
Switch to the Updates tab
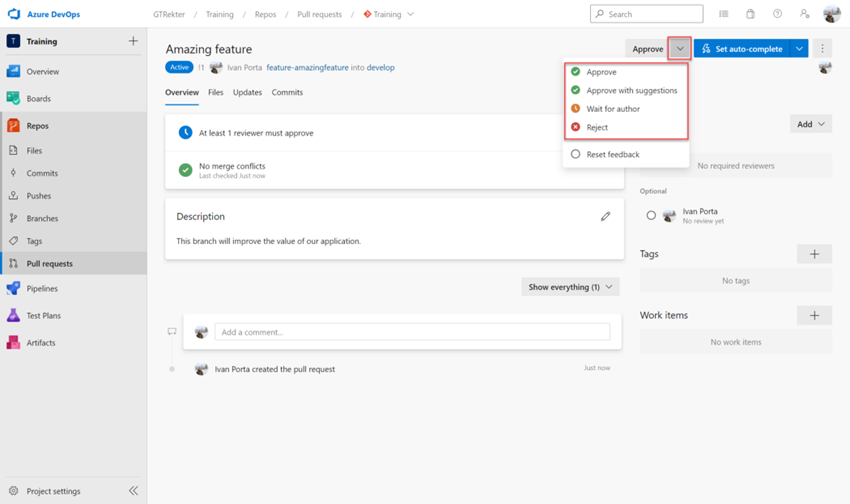click(x=247, y=92)
